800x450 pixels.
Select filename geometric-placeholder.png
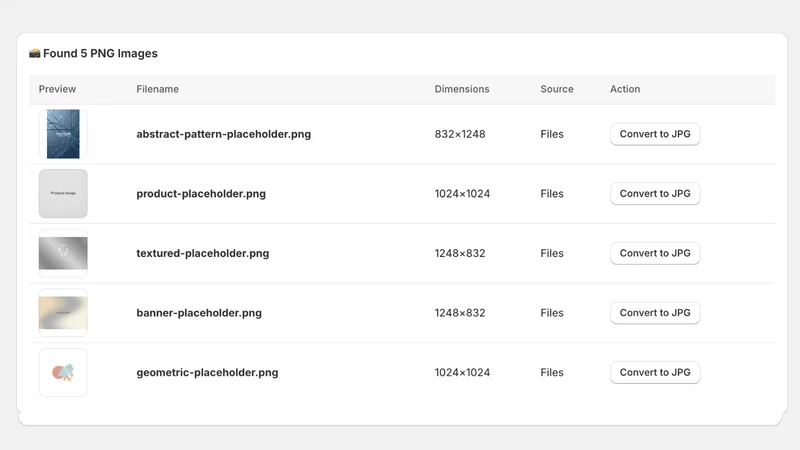tap(207, 372)
